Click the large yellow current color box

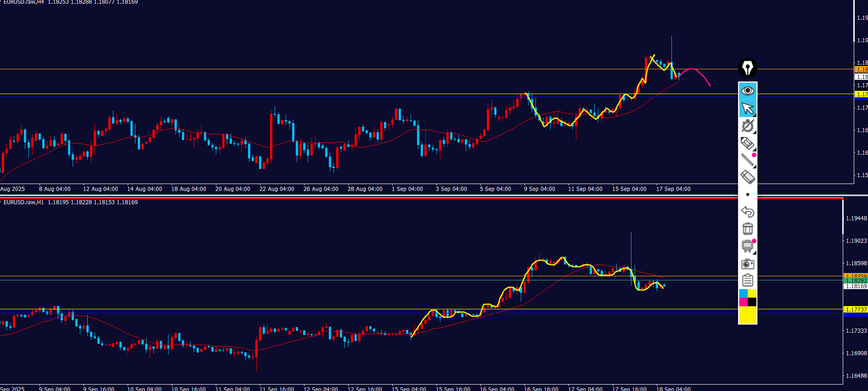coord(747,315)
